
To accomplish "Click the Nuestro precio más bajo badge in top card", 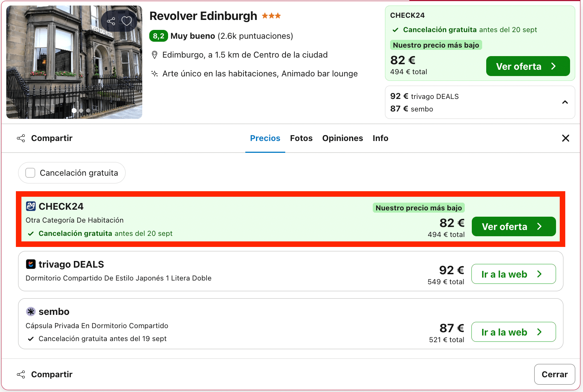I will [436, 45].
